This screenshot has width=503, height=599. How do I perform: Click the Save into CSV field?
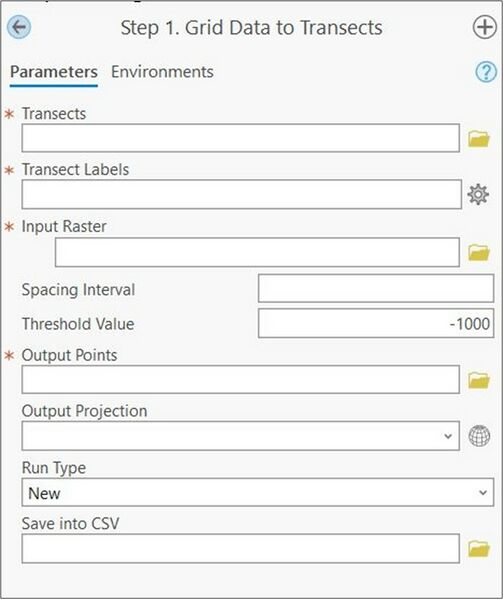point(241,549)
